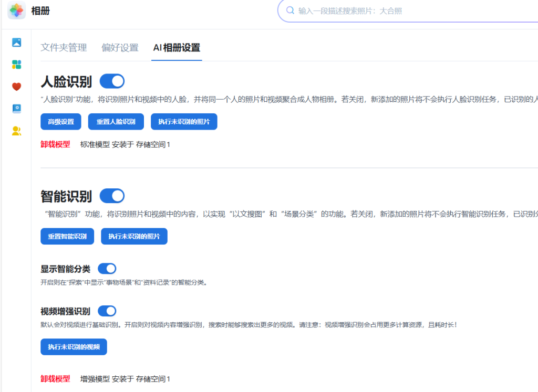Click 卸载模型 link for the standard model
This screenshot has height=392, width=538.
[x=55, y=144]
